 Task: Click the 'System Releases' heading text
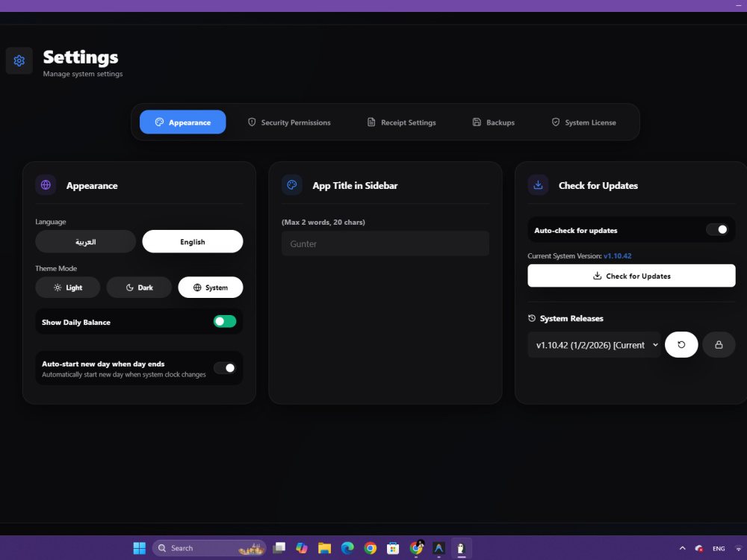point(571,318)
